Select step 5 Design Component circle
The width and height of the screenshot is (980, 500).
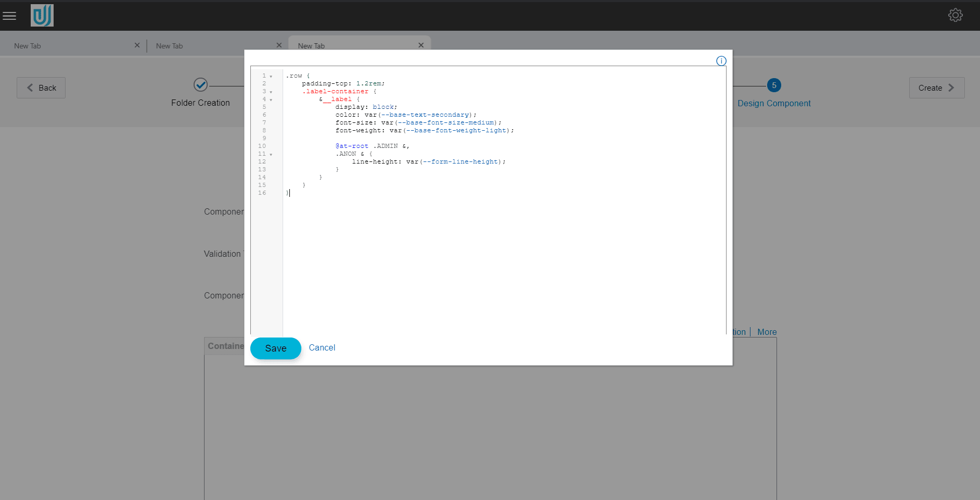click(x=774, y=85)
